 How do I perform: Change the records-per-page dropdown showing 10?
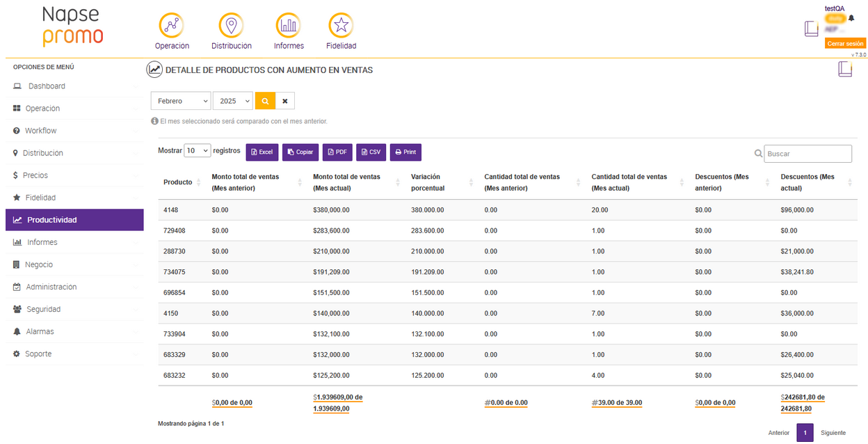pyautogui.click(x=197, y=150)
